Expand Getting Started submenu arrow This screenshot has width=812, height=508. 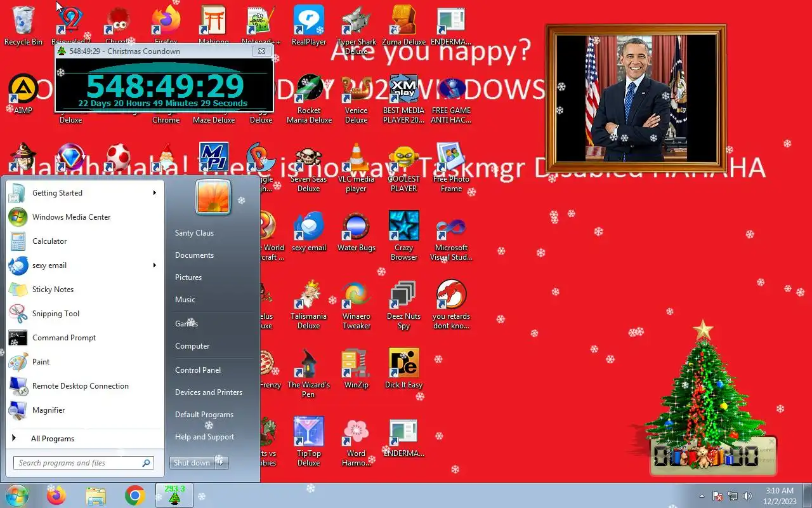tap(154, 193)
